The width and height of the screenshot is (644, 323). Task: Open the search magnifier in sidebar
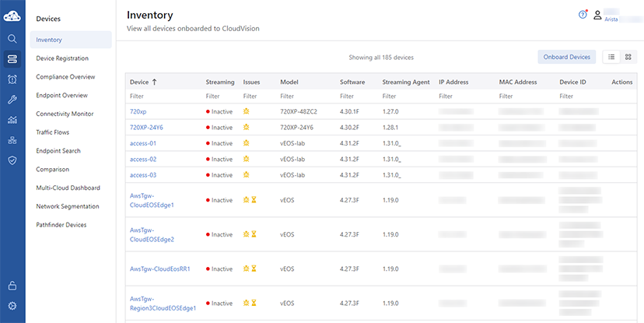tap(12, 39)
